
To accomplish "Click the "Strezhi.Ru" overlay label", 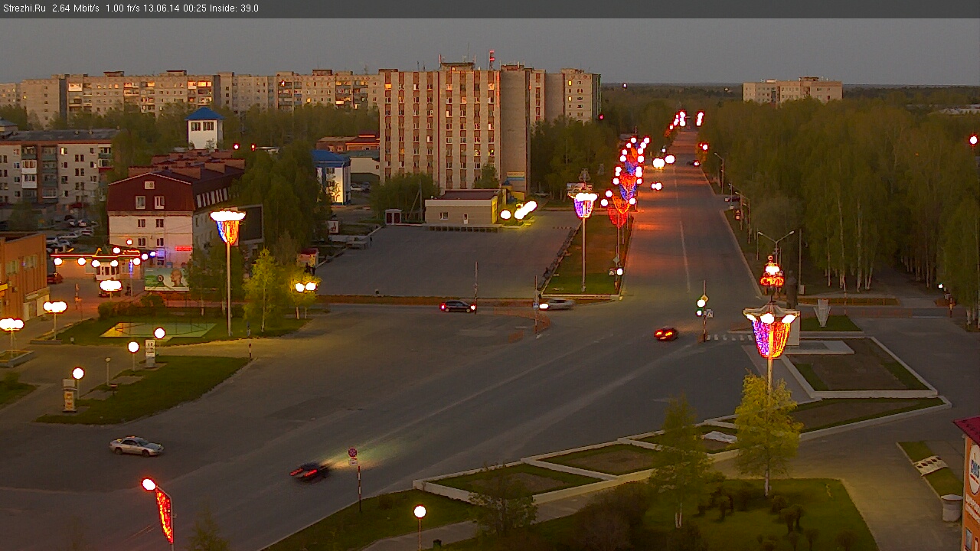I will coord(23,8).
